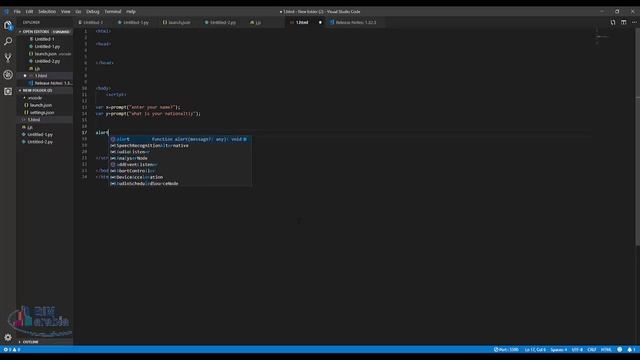Viewport: 640px width, 360px height.
Task: Switch to the j.js tab
Action: [x=258, y=22]
